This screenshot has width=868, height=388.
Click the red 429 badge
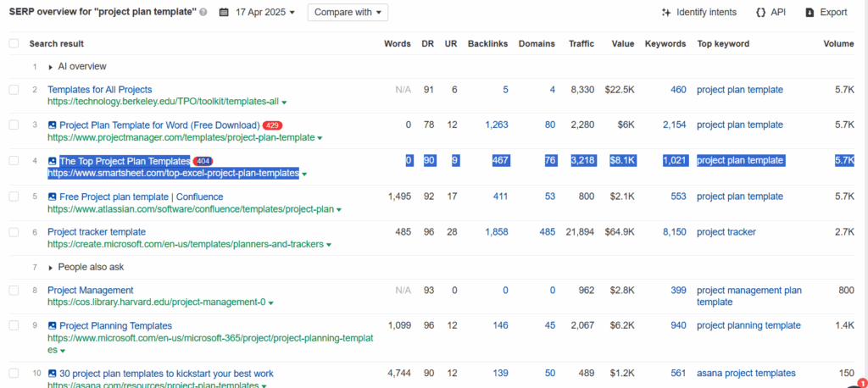click(x=272, y=125)
